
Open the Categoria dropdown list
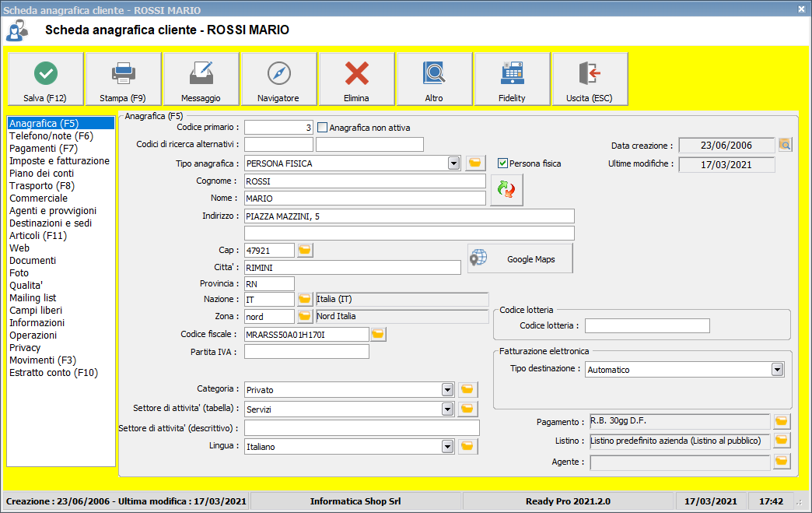[x=447, y=389]
